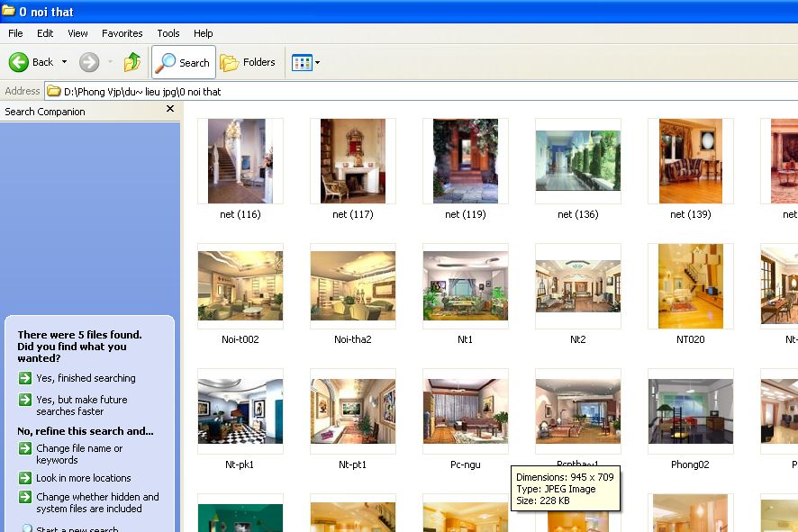
Task: Open the View menu
Action: (x=77, y=33)
